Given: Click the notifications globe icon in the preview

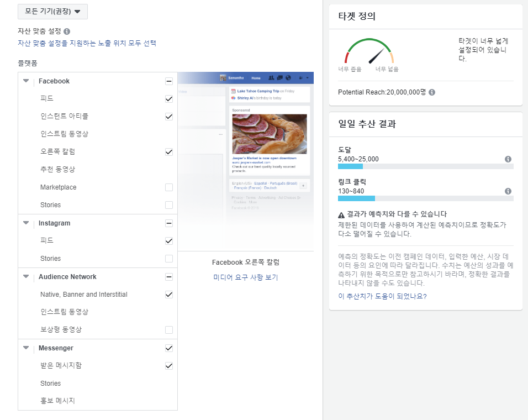Looking at the screenshot, I should pyautogui.click(x=288, y=78).
